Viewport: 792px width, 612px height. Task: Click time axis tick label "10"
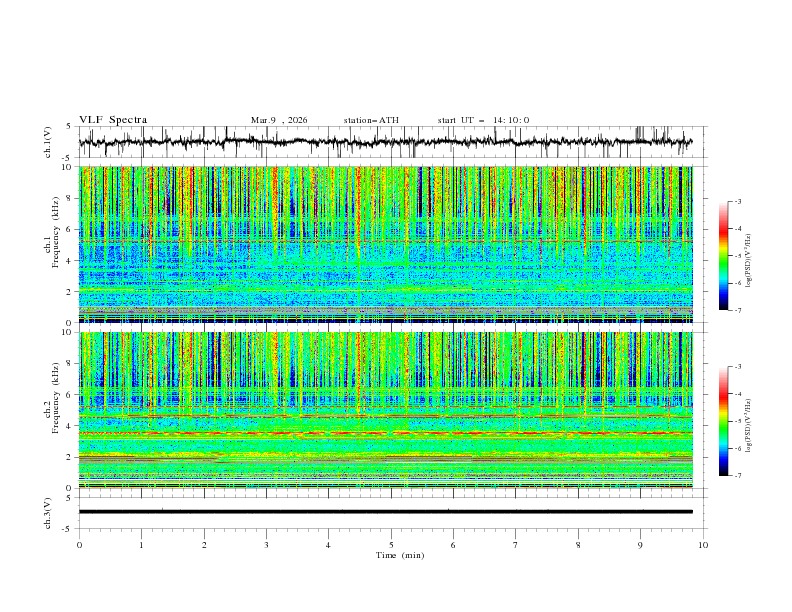click(703, 545)
